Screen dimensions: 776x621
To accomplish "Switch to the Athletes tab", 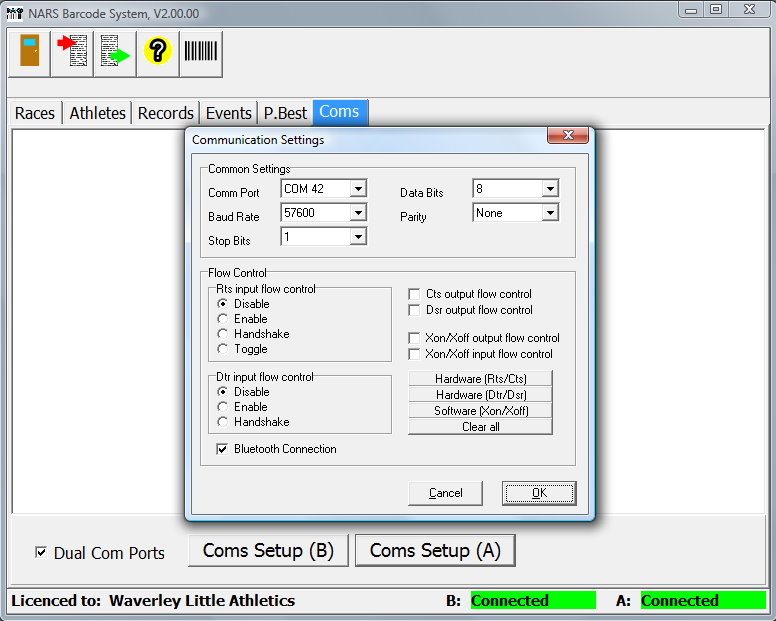I will (97, 113).
